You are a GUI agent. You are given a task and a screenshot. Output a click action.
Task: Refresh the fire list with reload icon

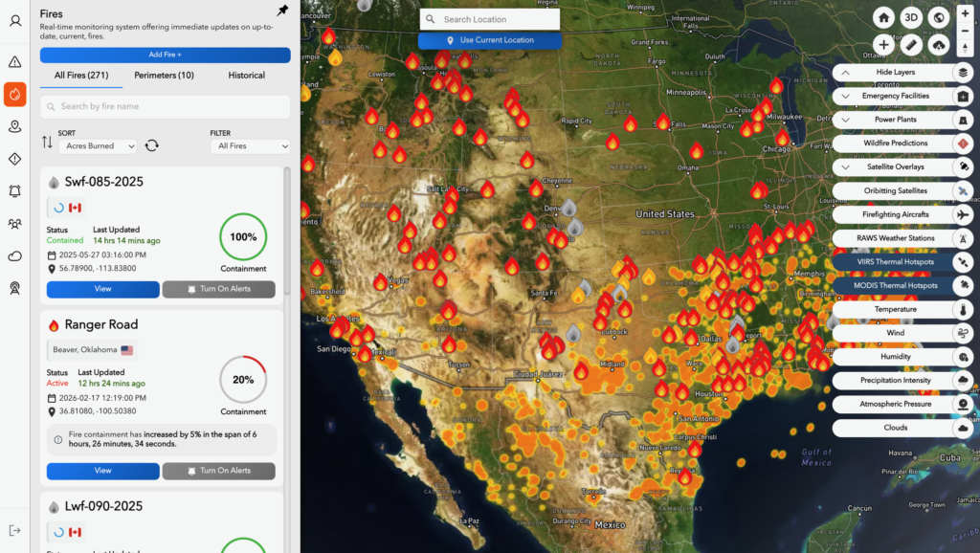coord(152,145)
